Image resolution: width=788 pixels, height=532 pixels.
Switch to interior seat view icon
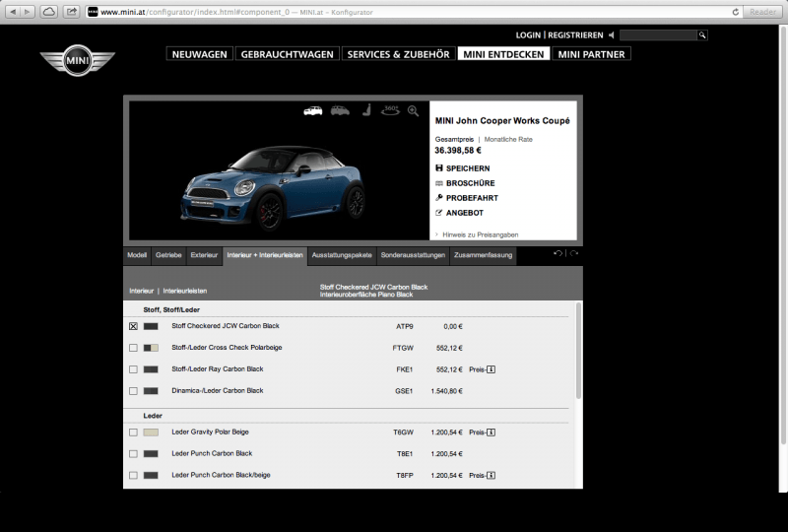pyautogui.click(x=366, y=110)
